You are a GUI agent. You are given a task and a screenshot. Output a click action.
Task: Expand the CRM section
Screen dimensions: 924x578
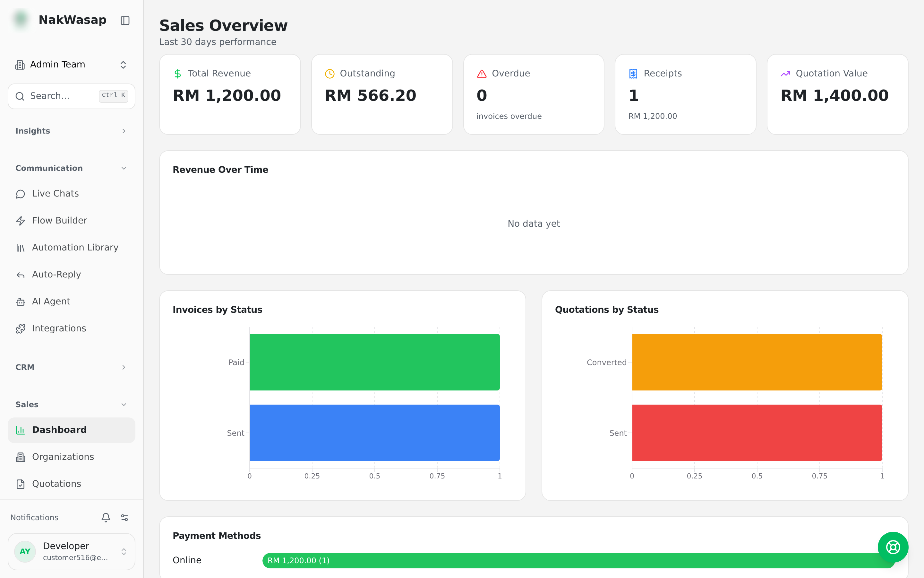tap(72, 367)
